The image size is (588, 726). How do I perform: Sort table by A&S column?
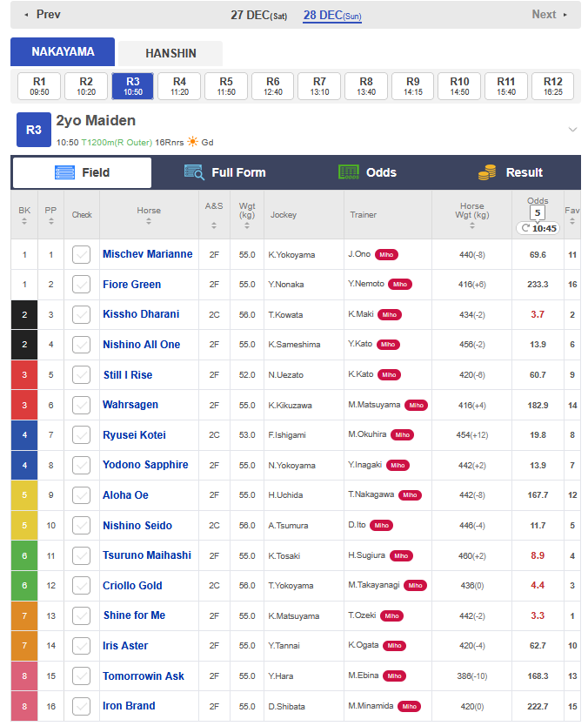click(214, 225)
